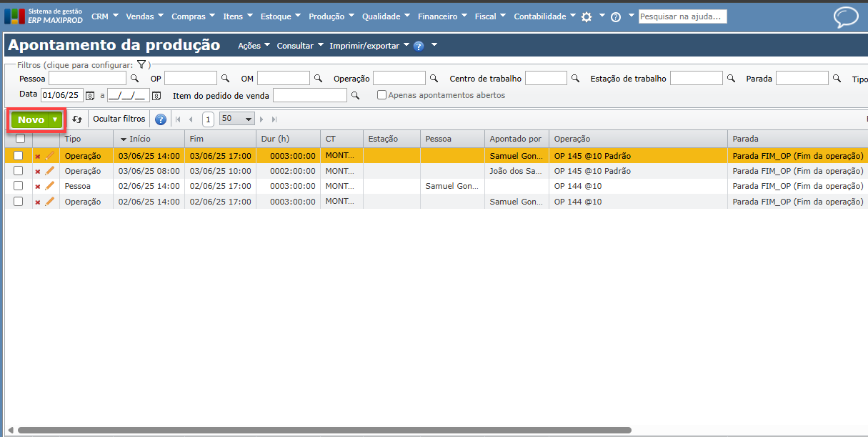This screenshot has width=868, height=437.
Task: Delete the Pessoa row with red x
Action: point(38,187)
